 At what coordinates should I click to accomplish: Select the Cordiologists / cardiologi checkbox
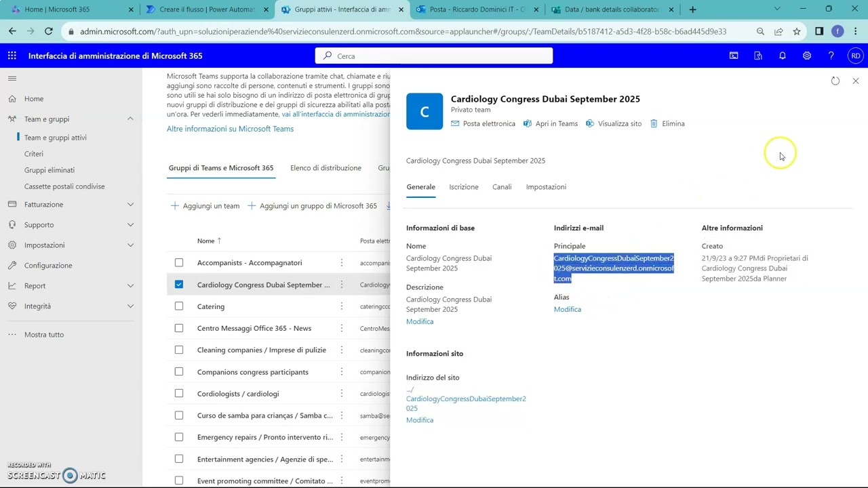179,394
